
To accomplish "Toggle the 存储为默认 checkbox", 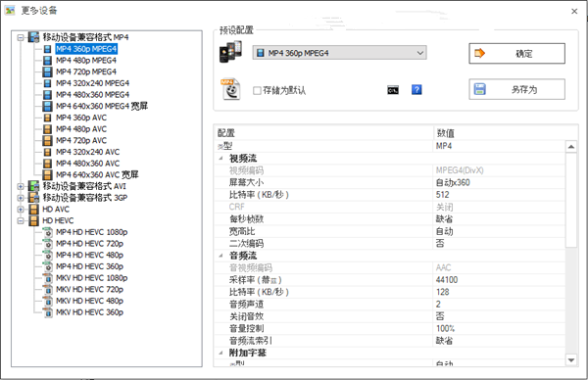I will click(x=257, y=91).
